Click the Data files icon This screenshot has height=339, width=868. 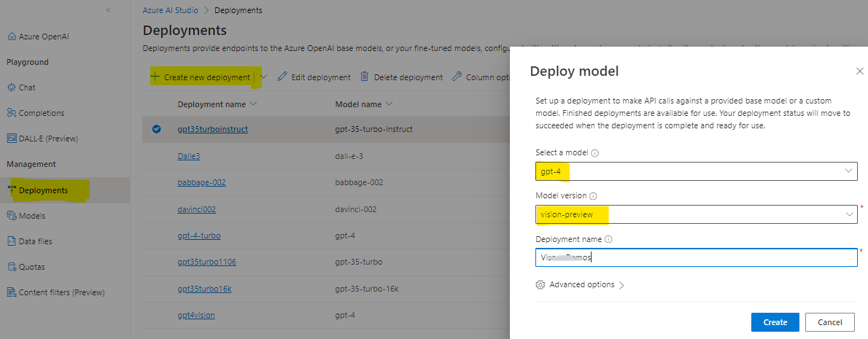pos(12,241)
